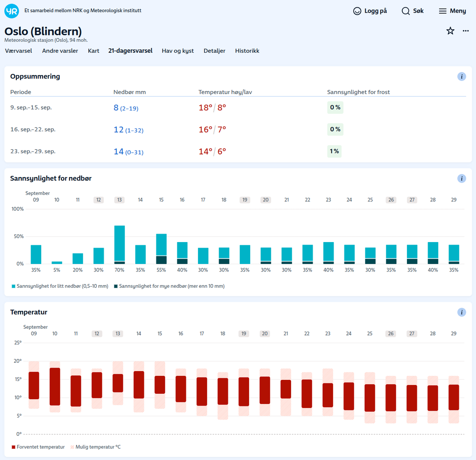Click the Nedbør mm column header
The image size is (476, 460).
[130, 92]
